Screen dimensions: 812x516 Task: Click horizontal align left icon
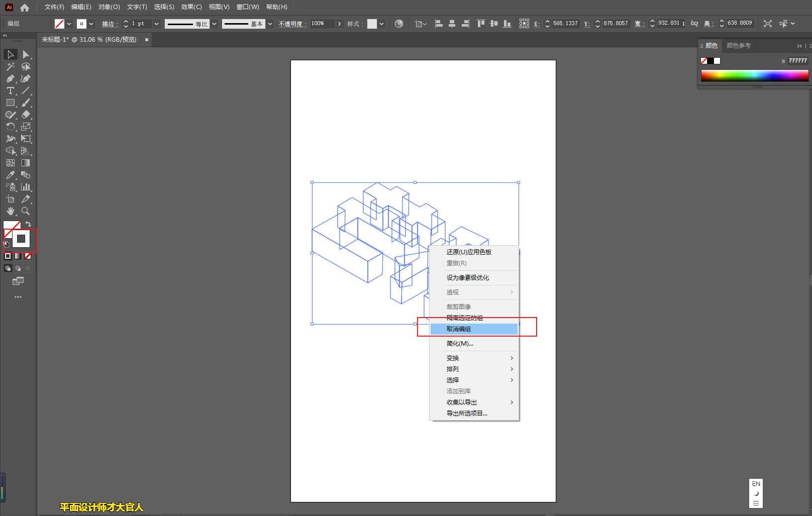click(x=439, y=24)
